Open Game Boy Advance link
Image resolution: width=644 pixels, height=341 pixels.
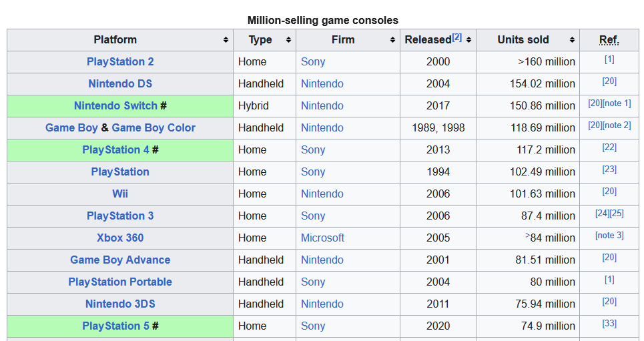[x=120, y=260]
